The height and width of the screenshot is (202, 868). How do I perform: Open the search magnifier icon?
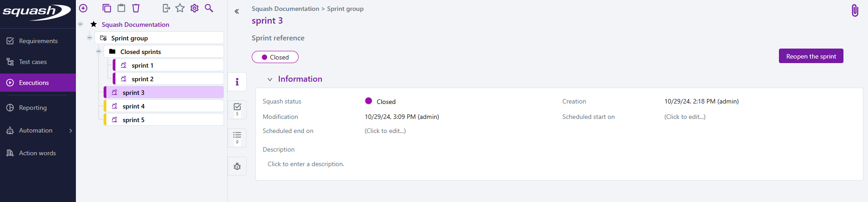pyautogui.click(x=209, y=8)
